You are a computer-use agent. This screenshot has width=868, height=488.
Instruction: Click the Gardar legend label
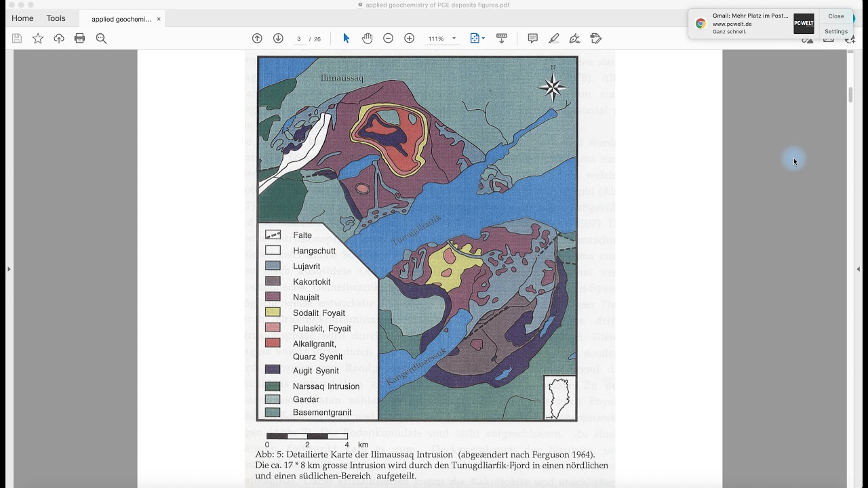pyautogui.click(x=306, y=399)
